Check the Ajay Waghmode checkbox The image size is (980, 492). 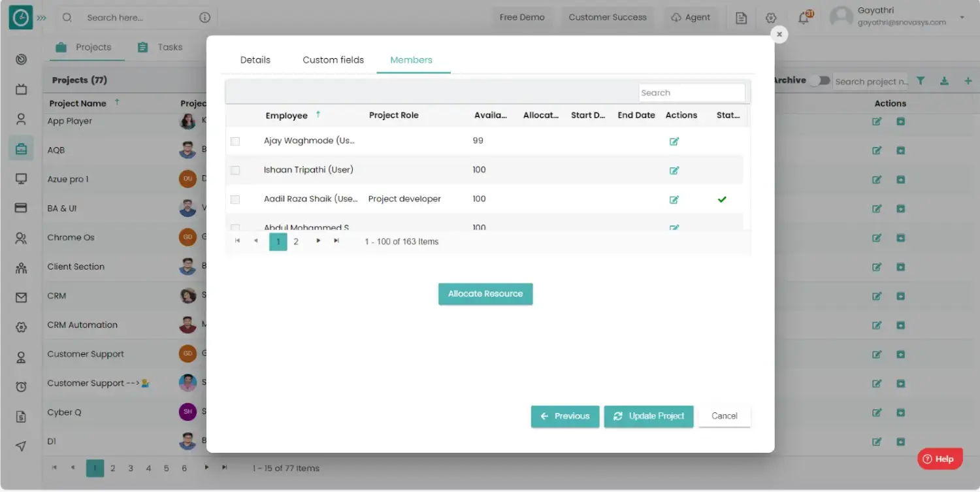[x=235, y=141]
